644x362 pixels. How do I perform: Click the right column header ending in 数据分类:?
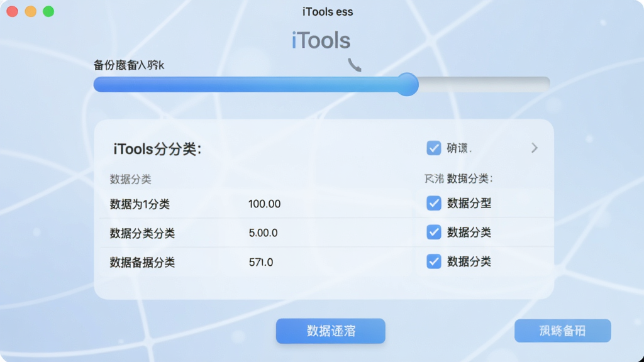458,178
